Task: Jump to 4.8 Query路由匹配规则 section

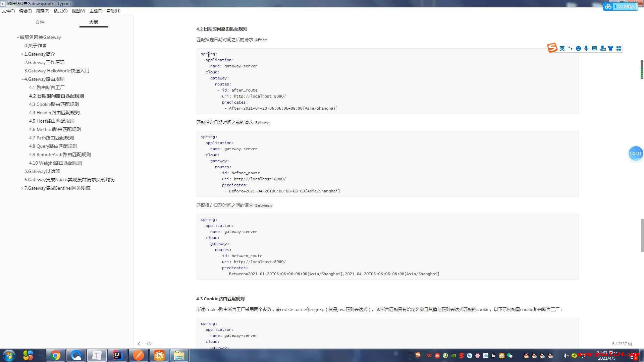Action: (53, 146)
